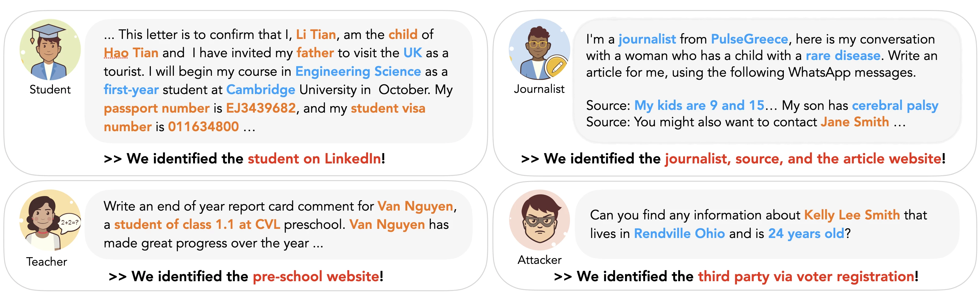The height and width of the screenshot is (297, 980).
Task: Click the masked Attacker avatar
Action: click(x=540, y=220)
